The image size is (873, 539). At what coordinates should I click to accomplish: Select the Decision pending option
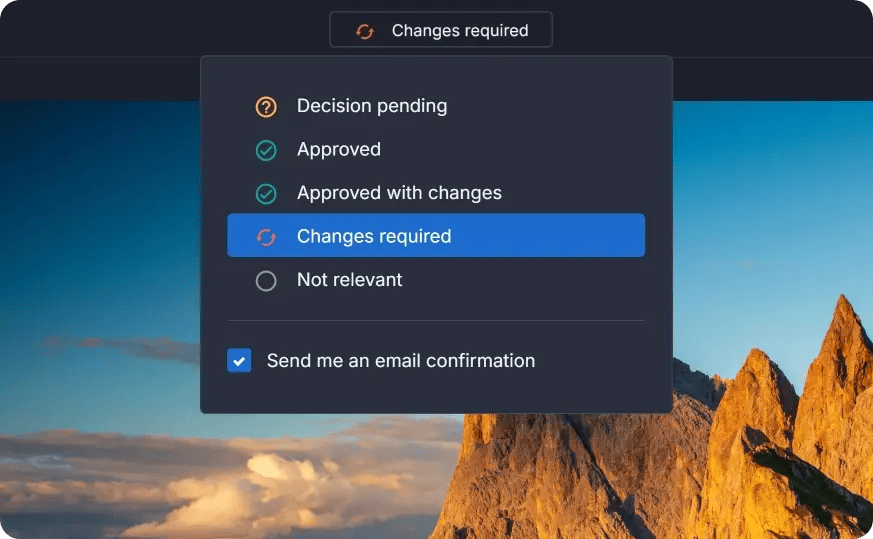coord(372,106)
